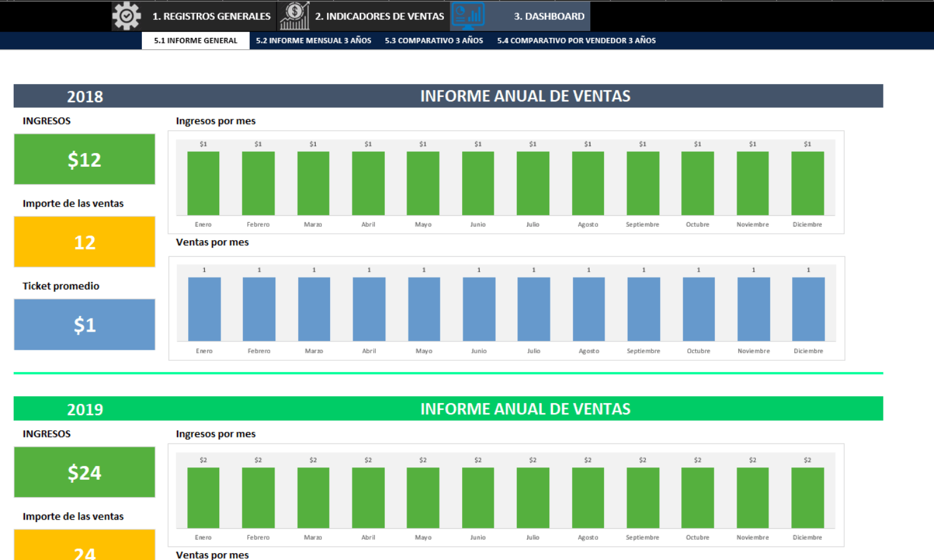Open the 2. Indicadores de Ventas section
Screen dimensions: 934x560
[379, 16]
